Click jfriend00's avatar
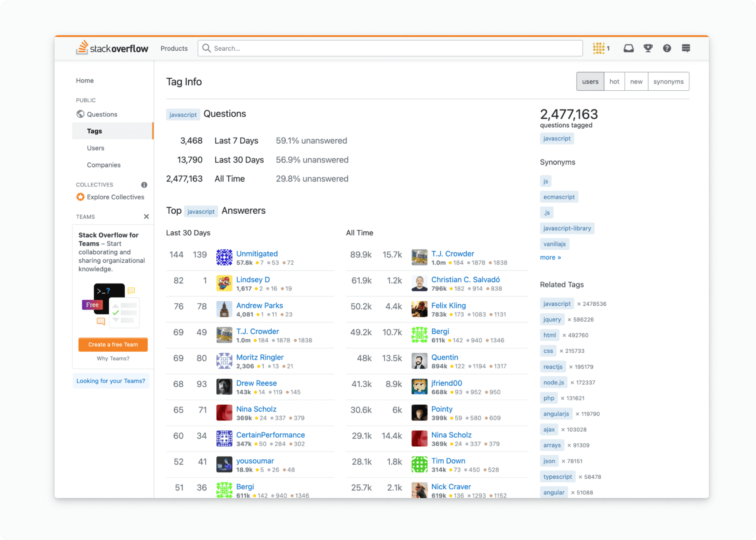Viewport: 756px width, 540px height. (419, 387)
